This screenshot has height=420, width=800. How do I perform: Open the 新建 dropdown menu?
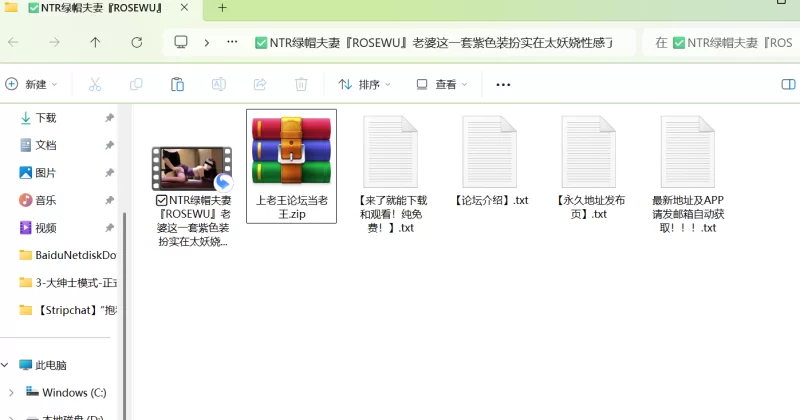32,84
